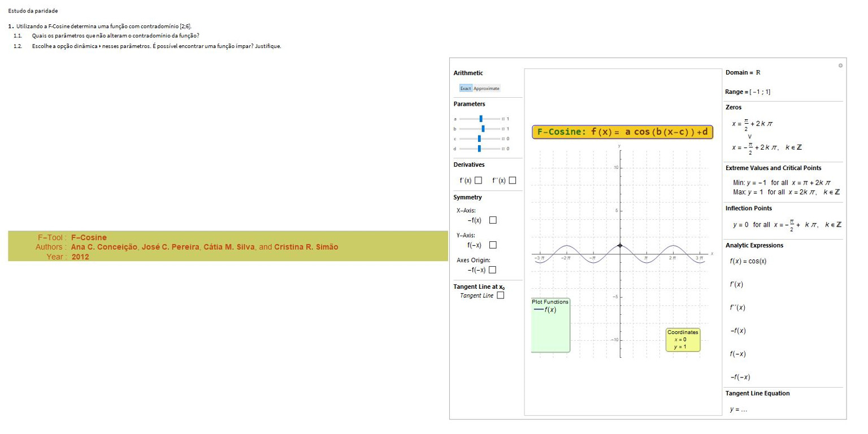868x434 pixels.
Task: Expand controls for parameter c
Action: (503, 138)
